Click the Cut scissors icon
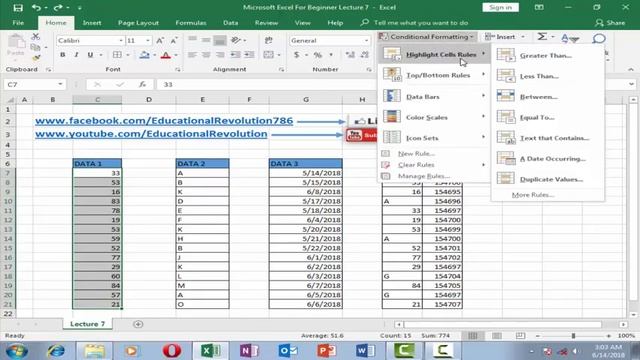This screenshot has width=640, height=360. point(36,37)
